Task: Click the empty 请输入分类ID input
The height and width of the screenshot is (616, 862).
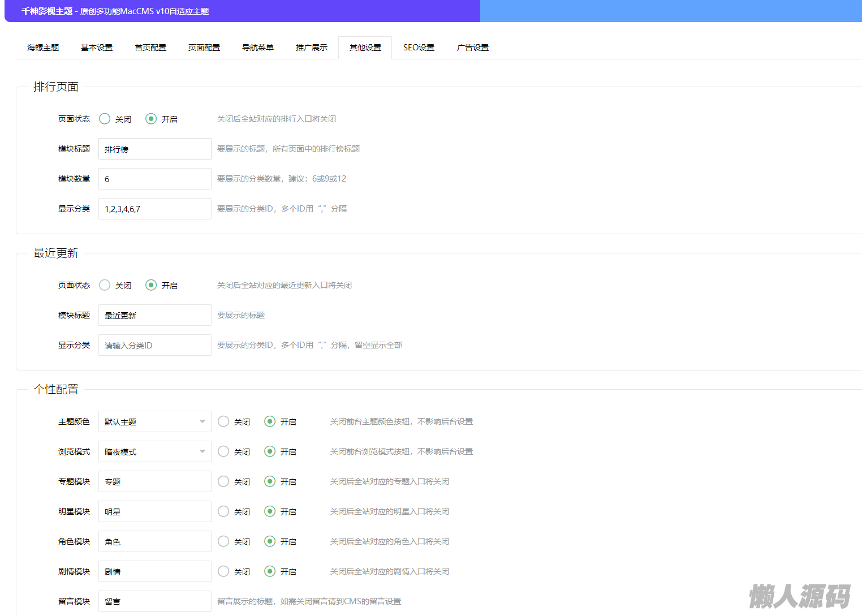Action: point(154,345)
